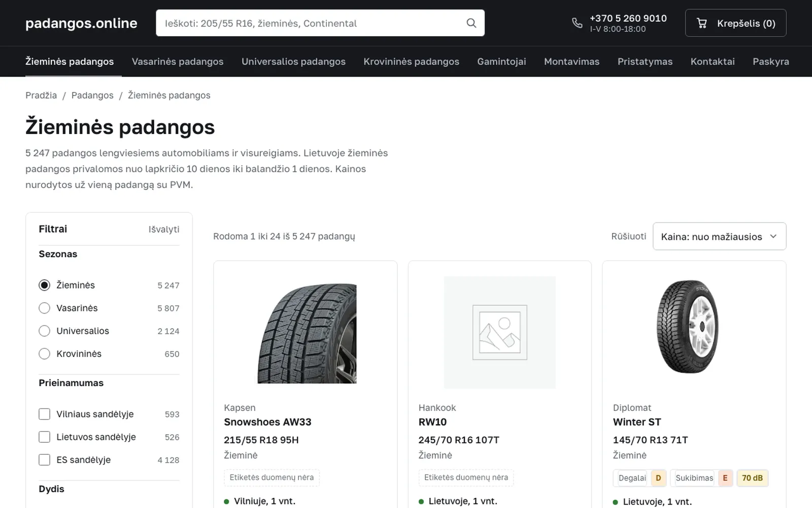Open the RW10 product title
Image resolution: width=812 pixels, height=508 pixels.
[x=432, y=422]
